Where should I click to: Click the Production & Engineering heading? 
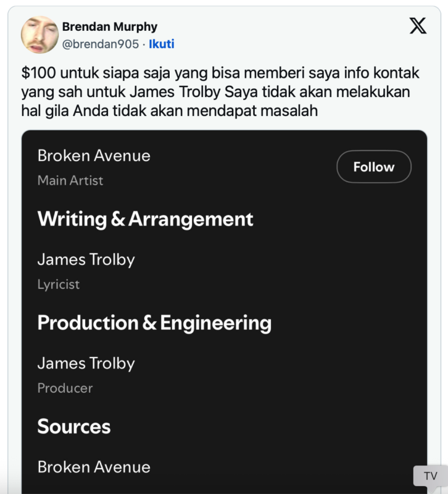pos(154,323)
